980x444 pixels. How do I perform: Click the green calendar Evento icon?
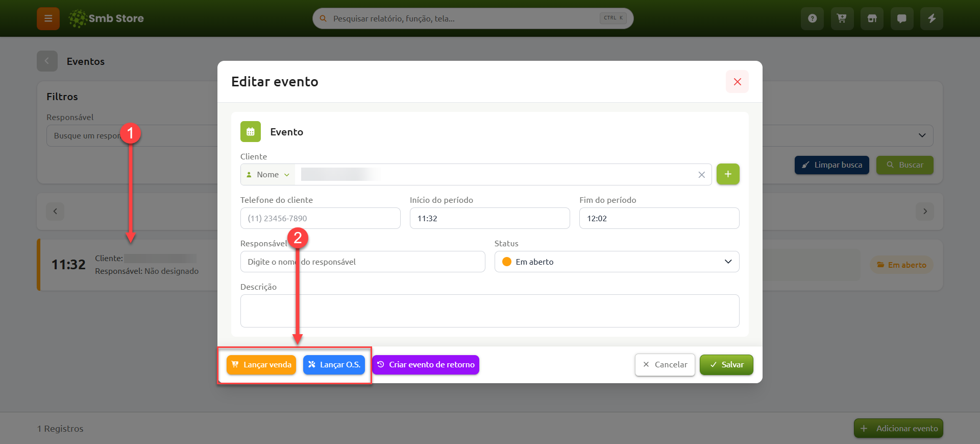coord(251,132)
